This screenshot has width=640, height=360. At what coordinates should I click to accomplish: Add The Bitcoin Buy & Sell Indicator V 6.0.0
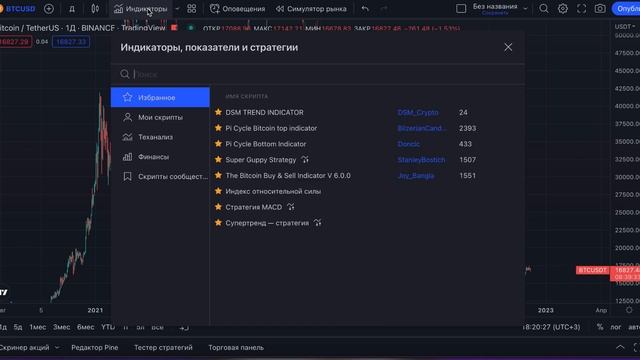tap(288, 176)
